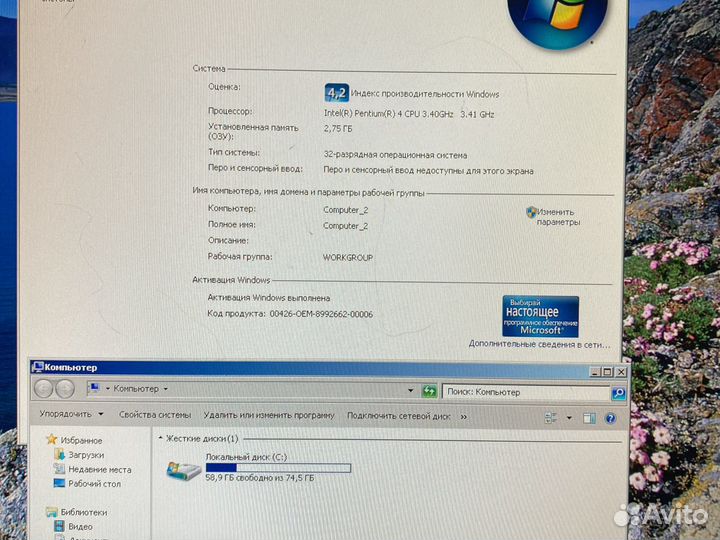Click C: drive usage bar
Viewport: 720px width, 540px height.
coord(278,468)
